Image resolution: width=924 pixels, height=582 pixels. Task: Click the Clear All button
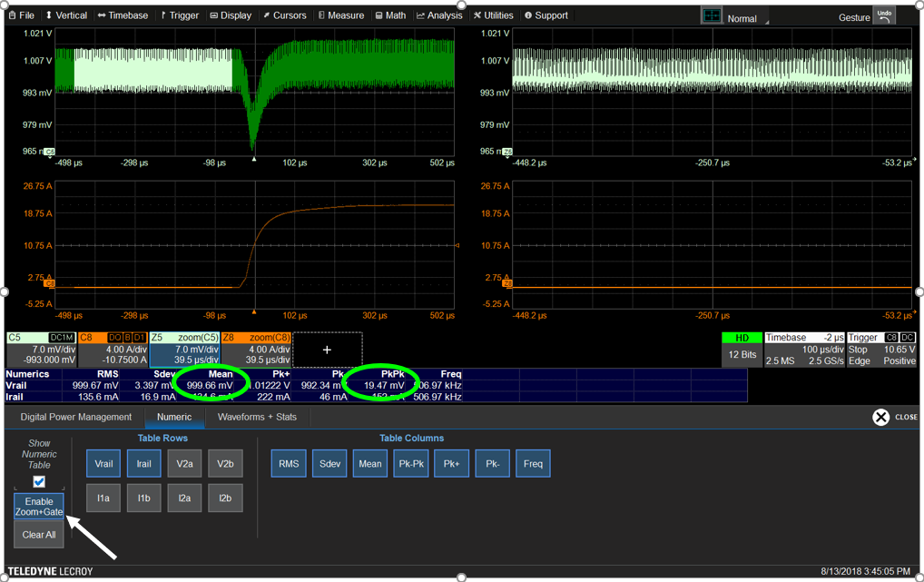[39, 535]
